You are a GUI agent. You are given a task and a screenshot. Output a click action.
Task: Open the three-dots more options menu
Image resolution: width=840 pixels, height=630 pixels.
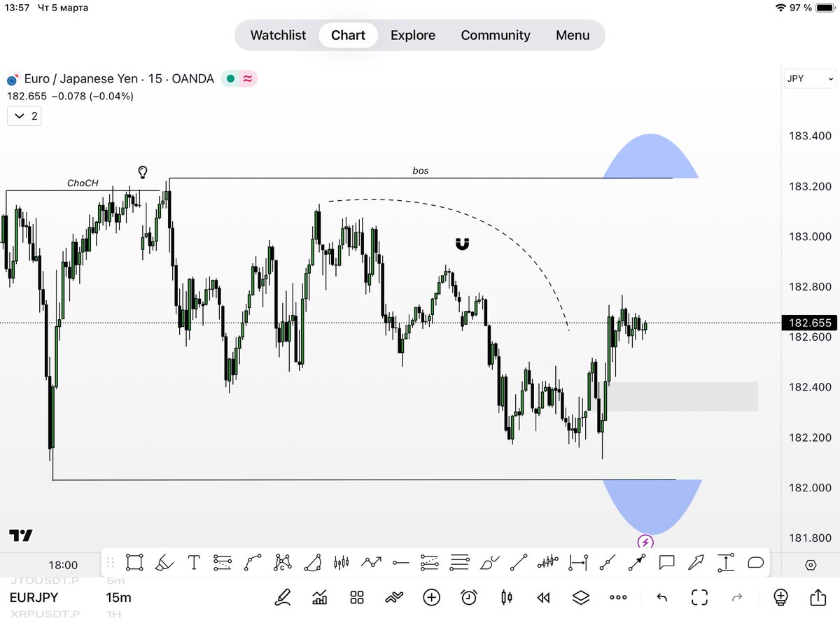pos(618,597)
